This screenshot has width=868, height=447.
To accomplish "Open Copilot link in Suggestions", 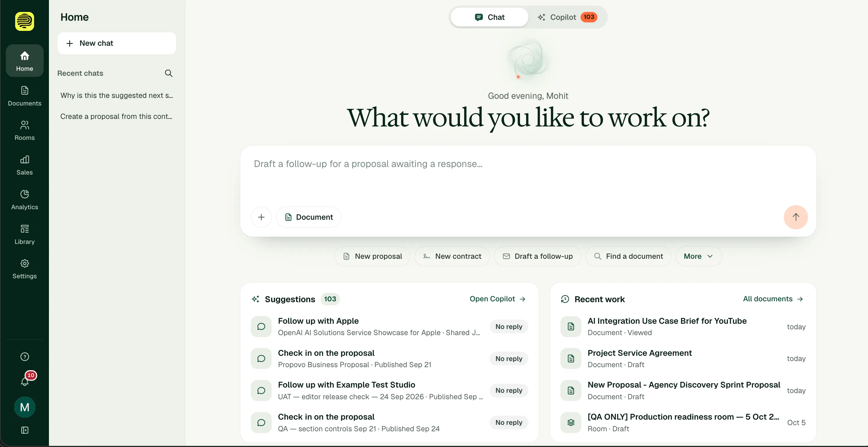I will (x=498, y=299).
